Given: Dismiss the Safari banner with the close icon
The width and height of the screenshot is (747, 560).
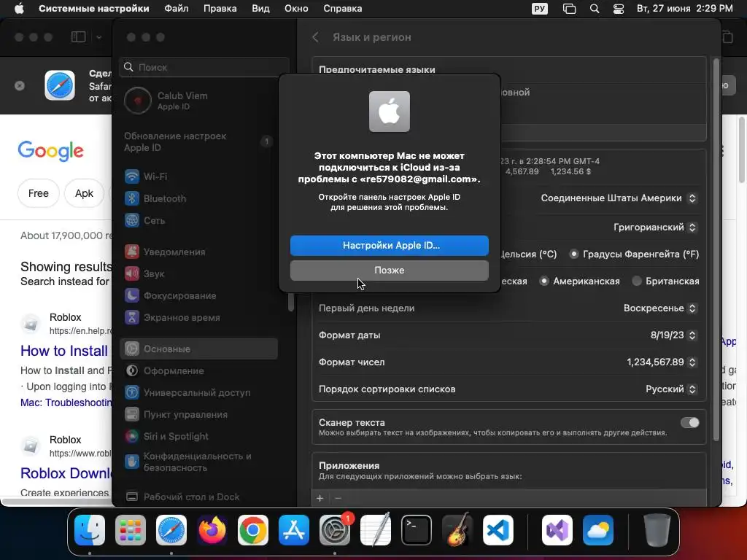Looking at the screenshot, I should 20,86.
